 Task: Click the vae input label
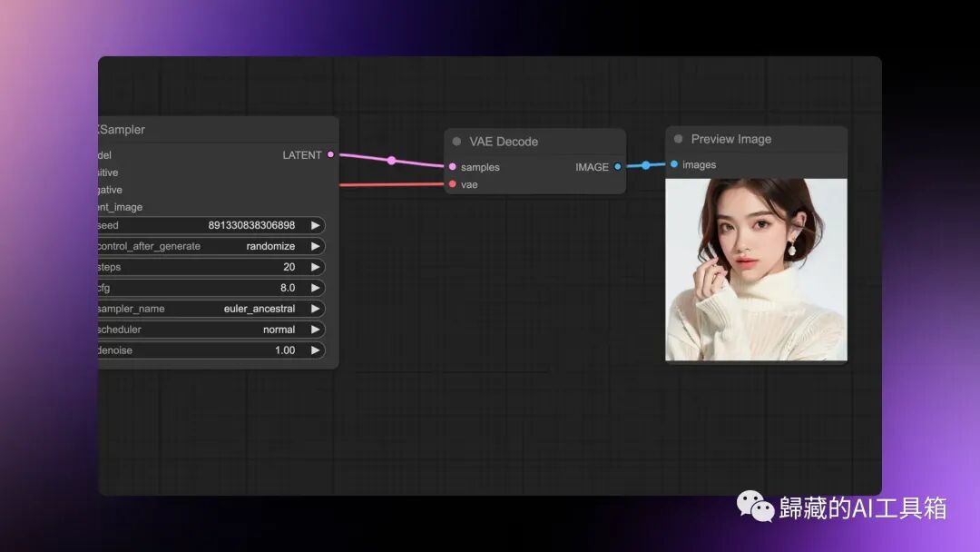pos(469,184)
